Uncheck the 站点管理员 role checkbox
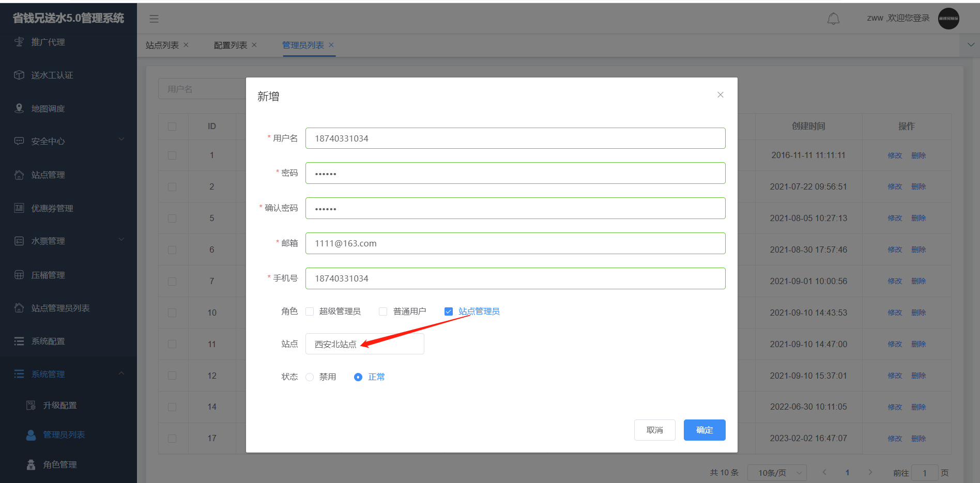The height and width of the screenshot is (483, 980). [x=449, y=311]
